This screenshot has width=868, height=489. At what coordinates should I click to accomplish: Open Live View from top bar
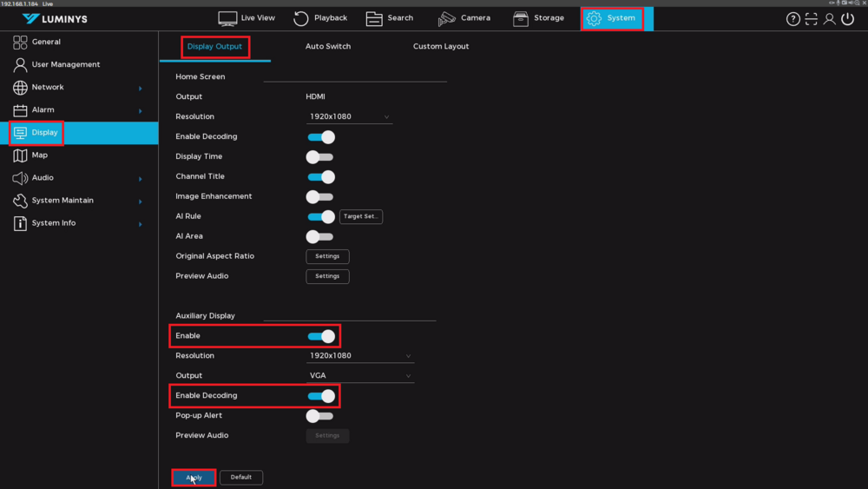247,18
